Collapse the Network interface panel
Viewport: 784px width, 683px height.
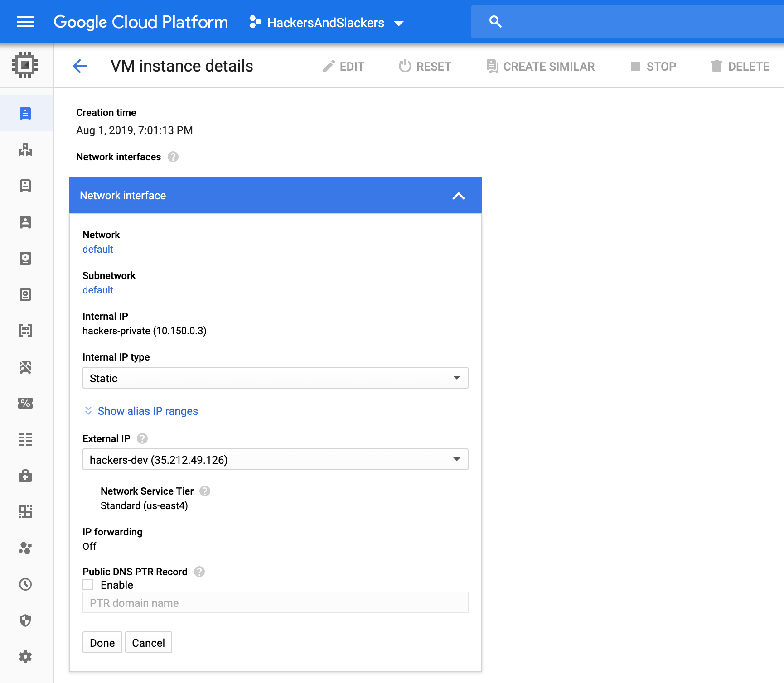459,196
